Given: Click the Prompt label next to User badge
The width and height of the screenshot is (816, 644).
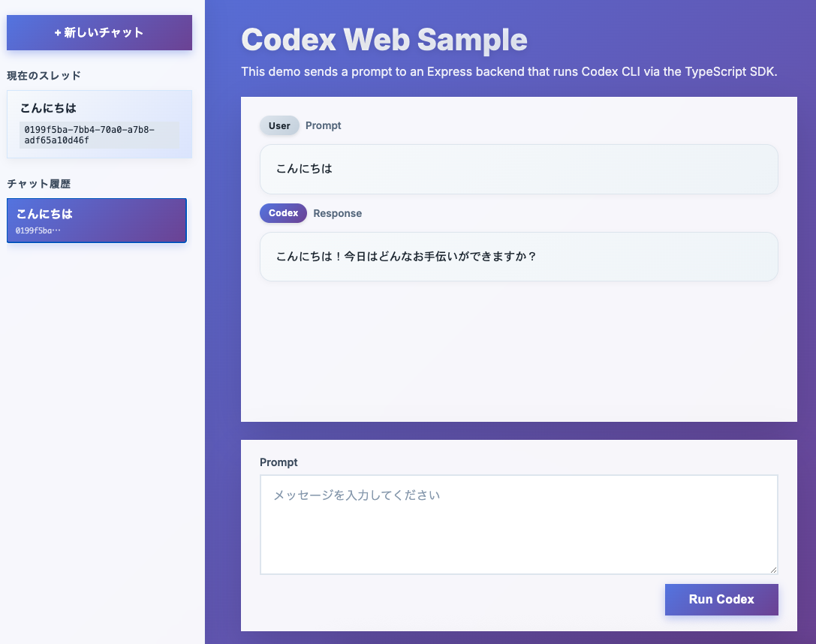Looking at the screenshot, I should point(324,125).
